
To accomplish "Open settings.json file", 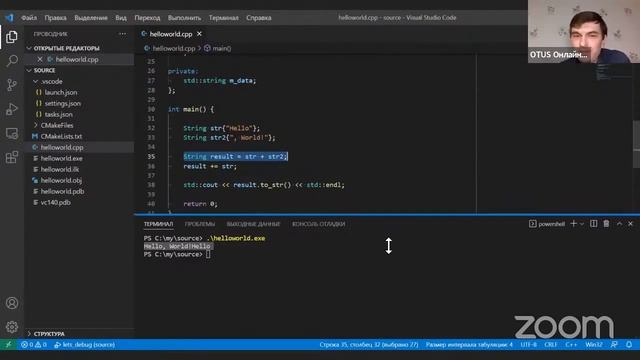I will 62,103.
